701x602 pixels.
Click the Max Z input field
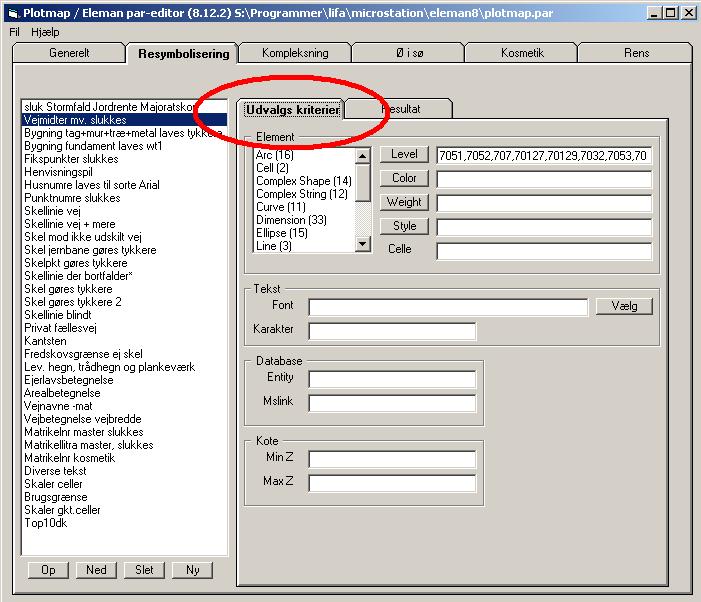[x=392, y=483]
